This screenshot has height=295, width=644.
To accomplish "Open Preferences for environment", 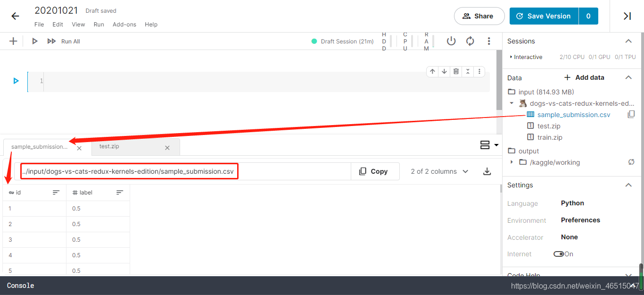I will pyautogui.click(x=580, y=220).
